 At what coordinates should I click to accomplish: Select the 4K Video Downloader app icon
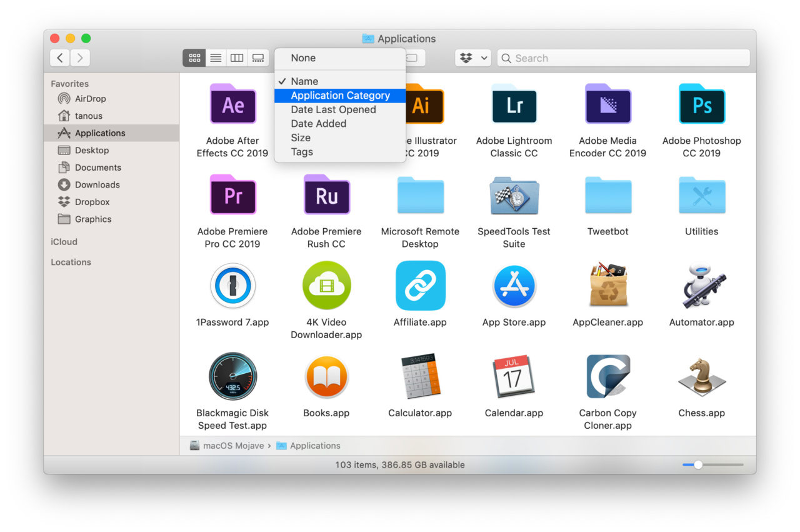pos(326,286)
